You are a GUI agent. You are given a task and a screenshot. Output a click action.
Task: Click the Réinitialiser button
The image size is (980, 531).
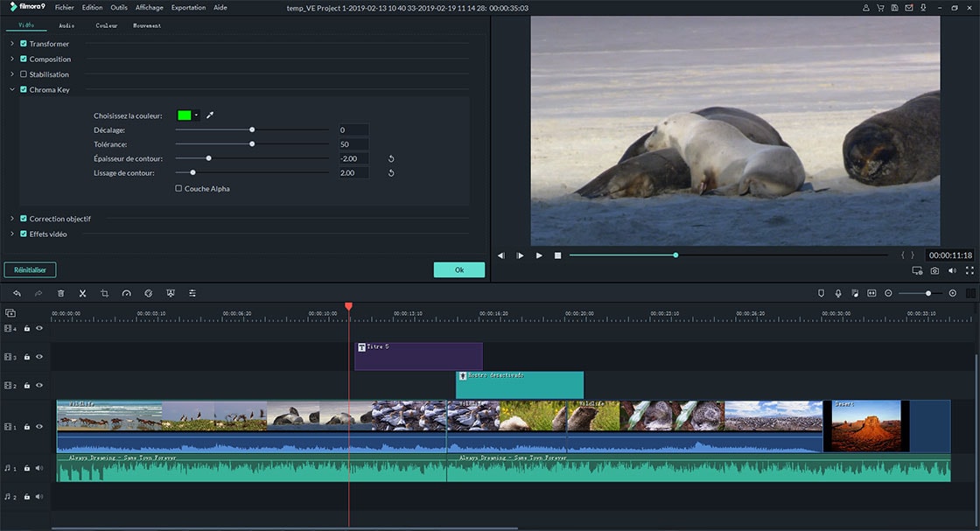pos(30,269)
